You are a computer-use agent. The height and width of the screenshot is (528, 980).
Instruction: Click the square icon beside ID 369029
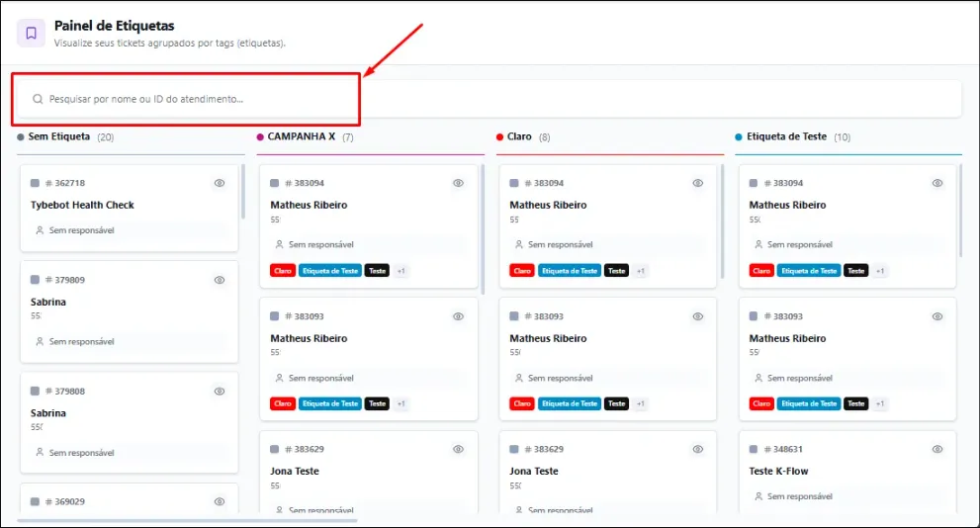tap(35, 501)
